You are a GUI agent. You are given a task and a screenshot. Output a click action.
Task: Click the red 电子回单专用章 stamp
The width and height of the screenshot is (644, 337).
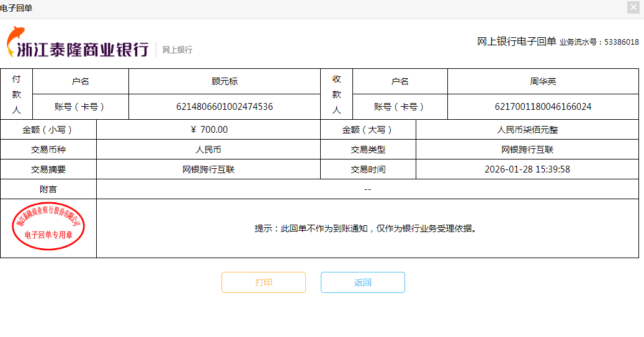(48, 227)
